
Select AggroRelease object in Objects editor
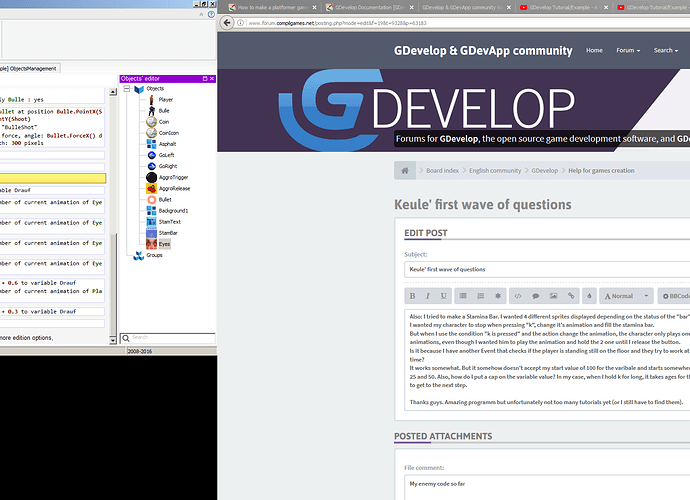click(x=174, y=188)
